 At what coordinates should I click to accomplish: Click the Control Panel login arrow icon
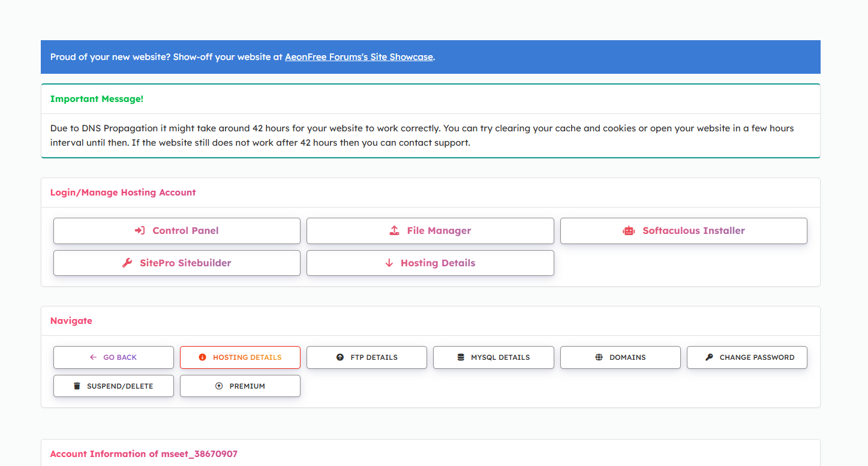pyautogui.click(x=140, y=230)
